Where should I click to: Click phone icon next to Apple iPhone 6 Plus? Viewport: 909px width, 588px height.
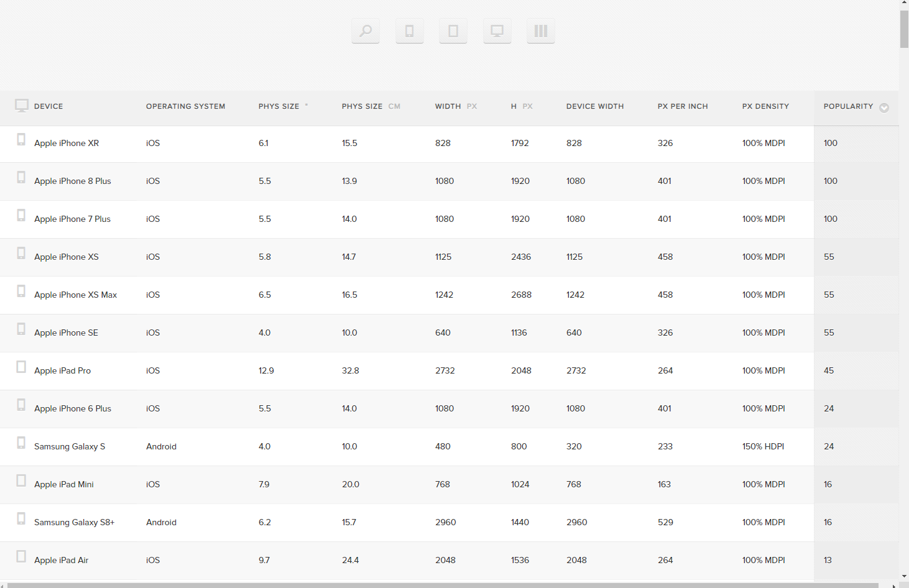[21, 405]
